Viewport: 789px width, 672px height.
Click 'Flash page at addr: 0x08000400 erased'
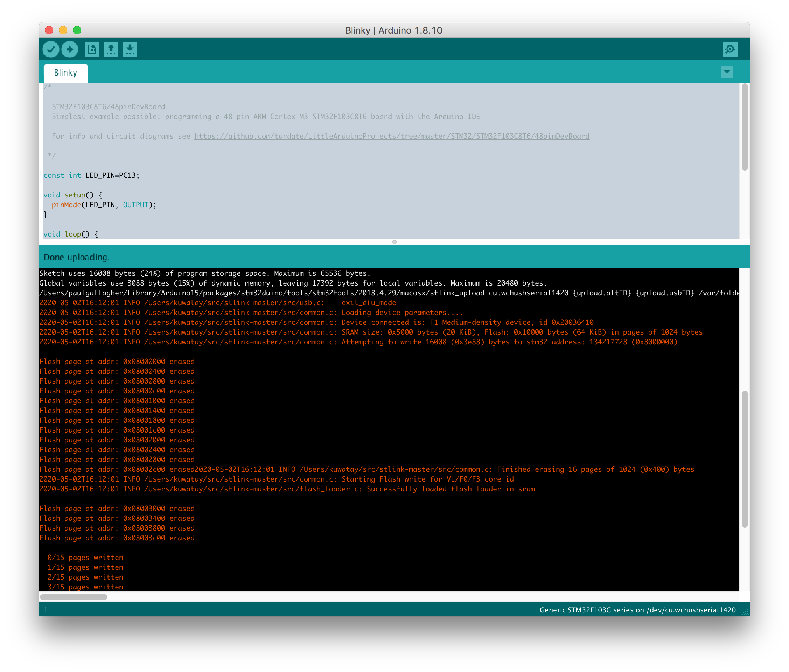(117, 371)
